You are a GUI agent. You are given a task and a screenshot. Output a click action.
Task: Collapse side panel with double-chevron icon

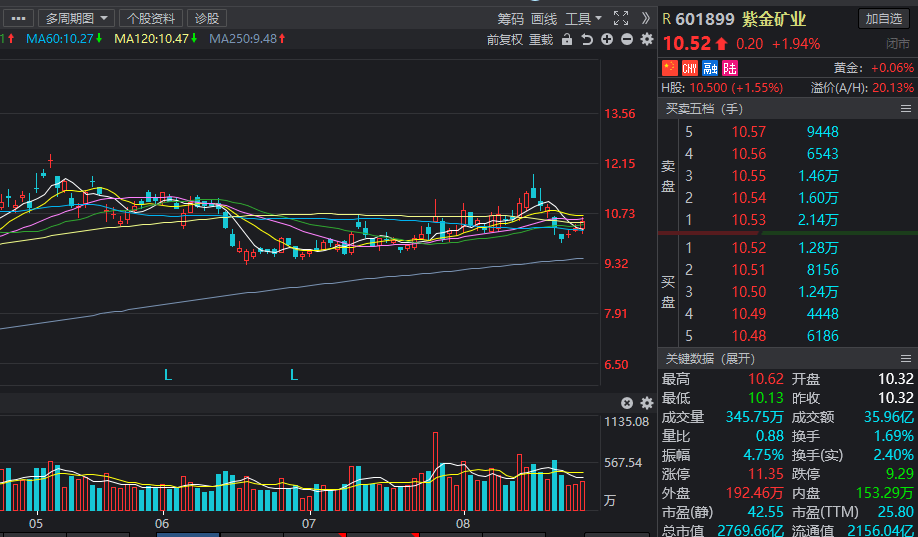coord(645,18)
